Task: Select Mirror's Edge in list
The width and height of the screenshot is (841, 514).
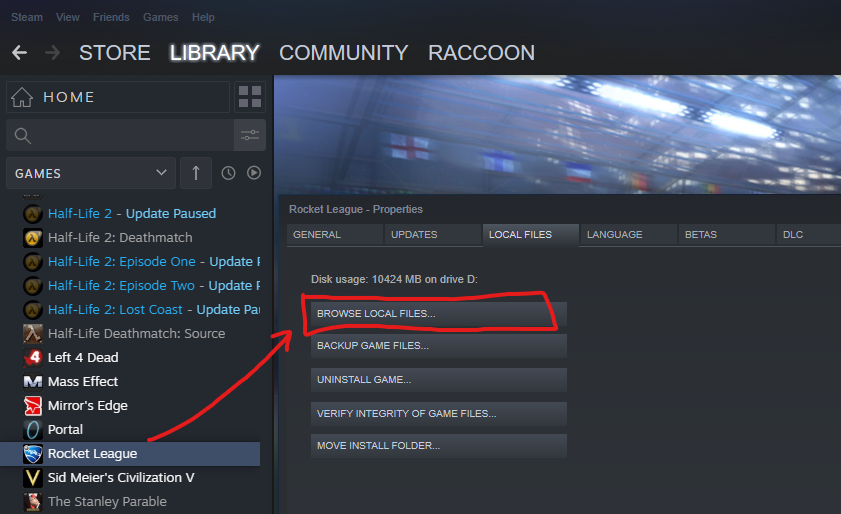Action: pyautogui.click(x=87, y=406)
